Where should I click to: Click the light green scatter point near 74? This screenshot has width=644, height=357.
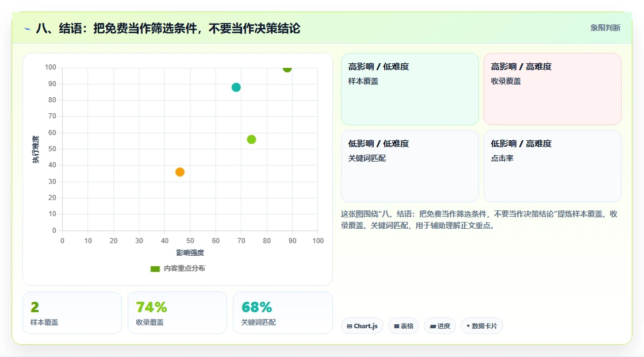(251, 140)
